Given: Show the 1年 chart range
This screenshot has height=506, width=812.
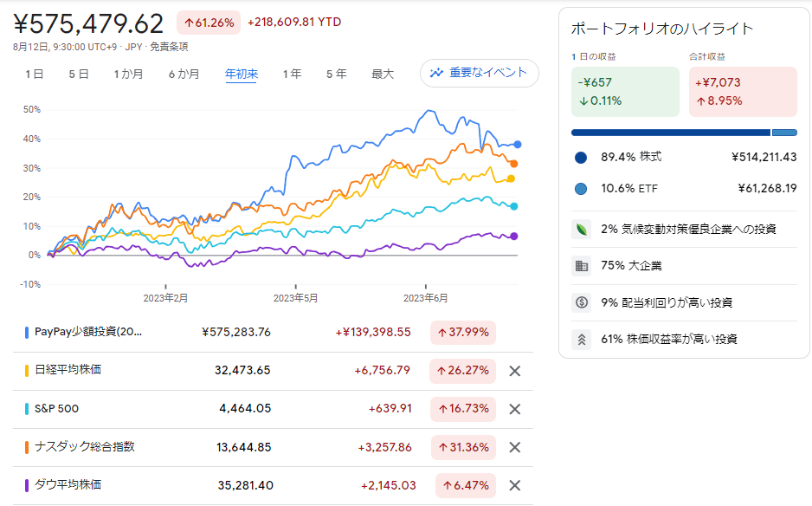Looking at the screenshot, I should tap(292, 75).
